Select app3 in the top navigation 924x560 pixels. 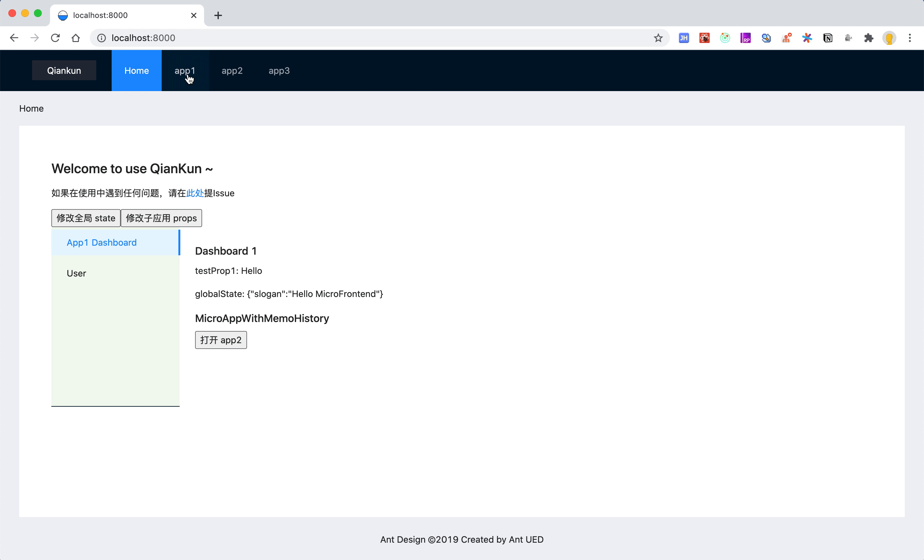[278, 71]
